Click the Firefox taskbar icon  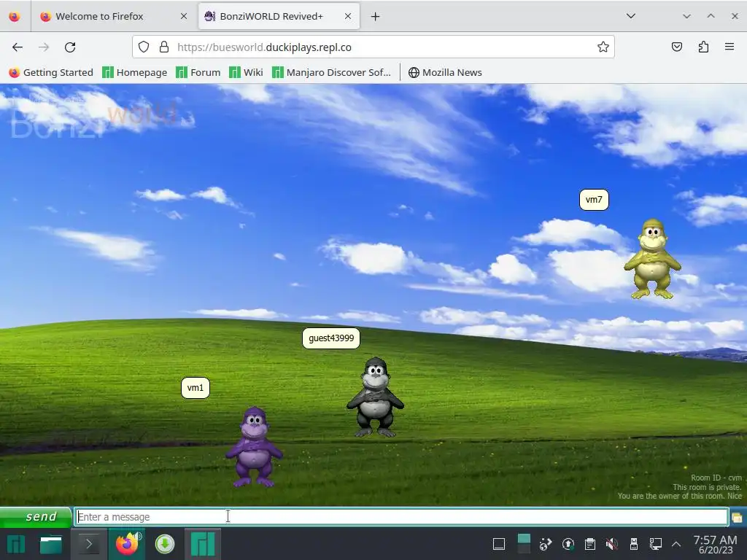[127, 544]
